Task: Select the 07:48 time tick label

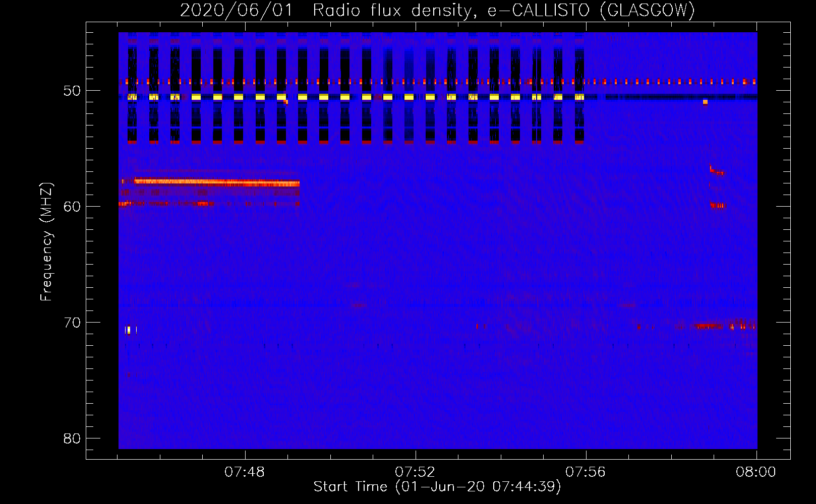Action: coord(245,472)
